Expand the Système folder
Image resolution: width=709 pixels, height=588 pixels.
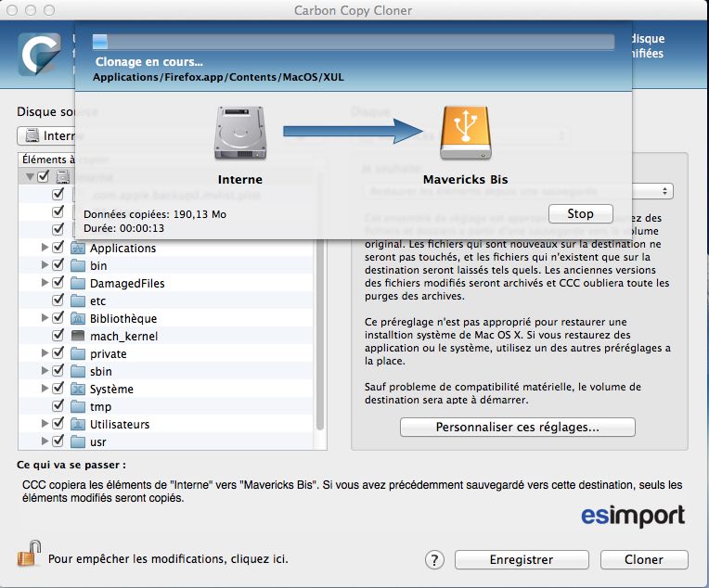(45, 389)
